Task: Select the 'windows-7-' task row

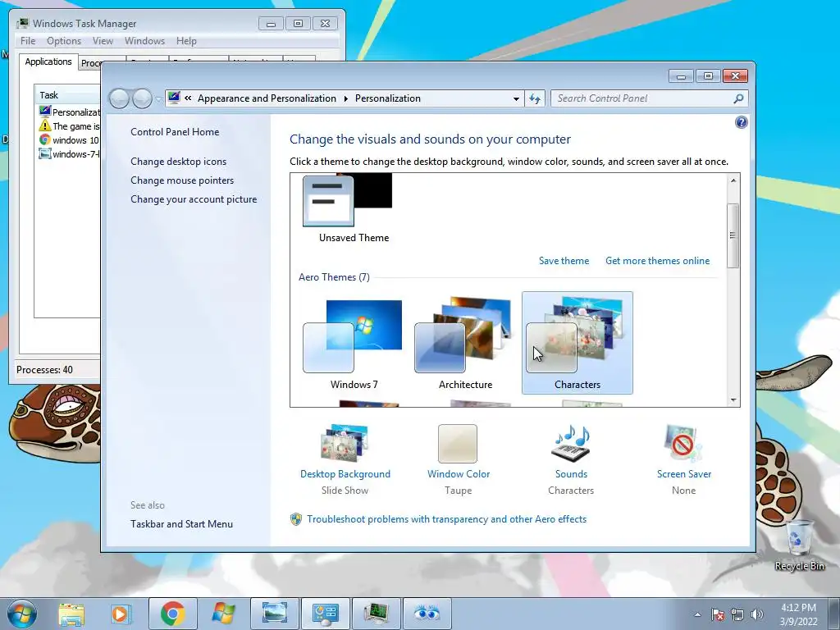Action: [69, 153]
